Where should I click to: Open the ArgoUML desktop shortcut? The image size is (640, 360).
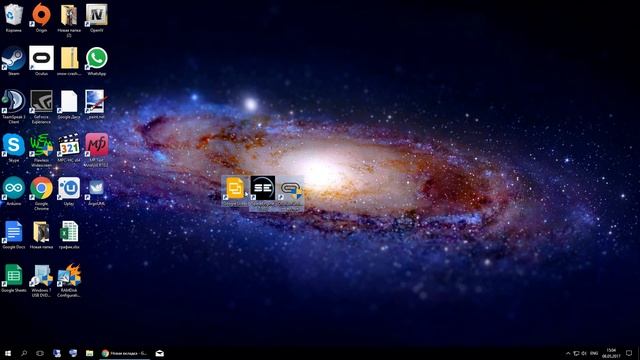click(96, 189)
